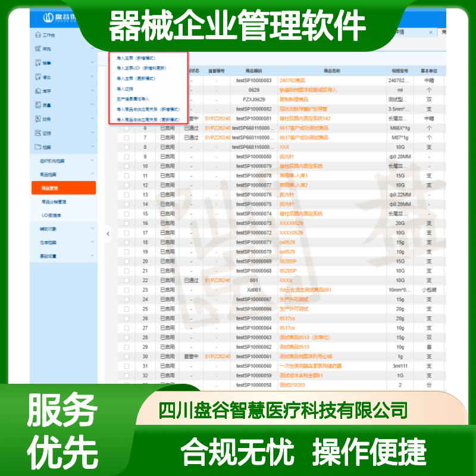Click the 证照 license icon in sidebar
The height and width of the screenshot is (476, 476).
point(38,133)
